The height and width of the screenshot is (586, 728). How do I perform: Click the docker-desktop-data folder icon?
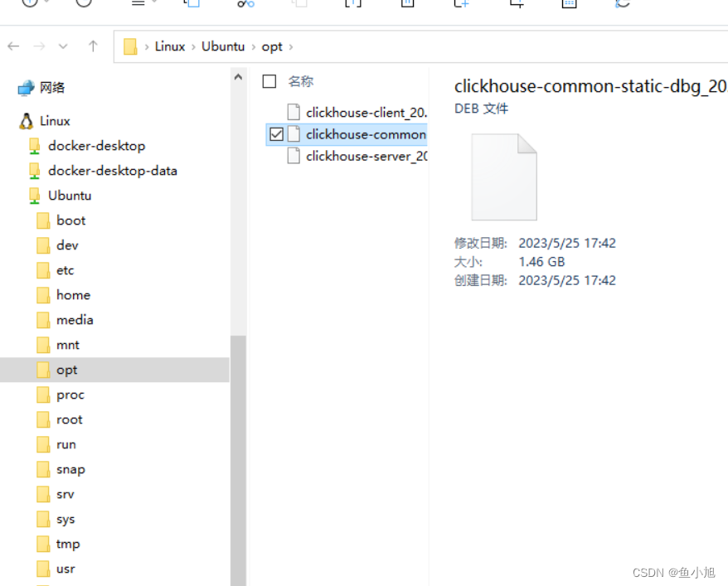34,171
